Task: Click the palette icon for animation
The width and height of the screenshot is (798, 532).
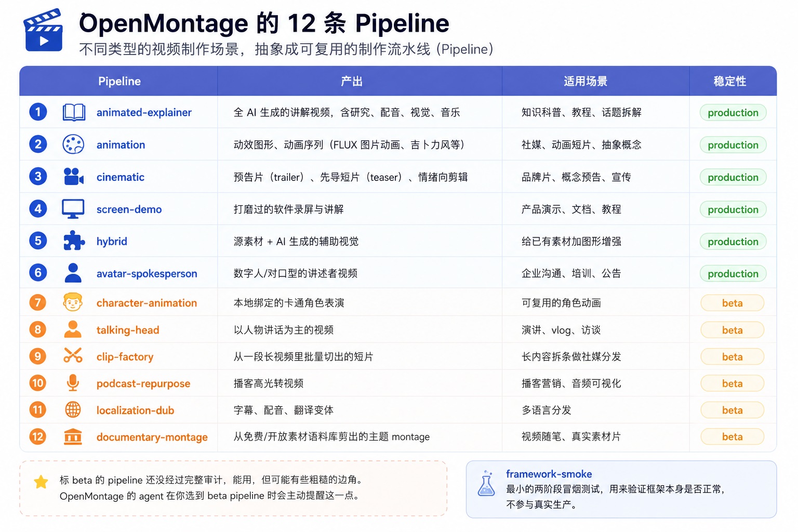Action: (x=73, y=144)
